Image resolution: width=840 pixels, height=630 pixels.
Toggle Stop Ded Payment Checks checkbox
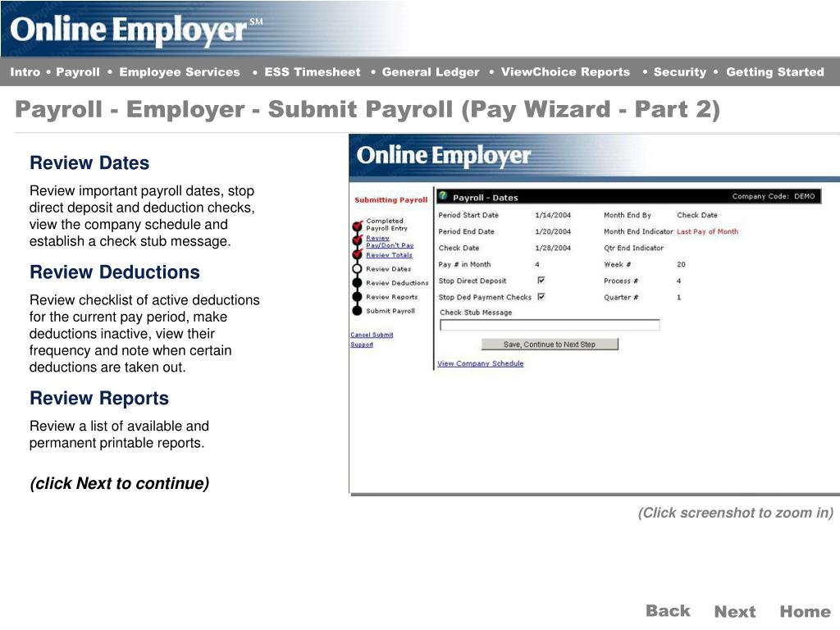click(x=541, y=297)
